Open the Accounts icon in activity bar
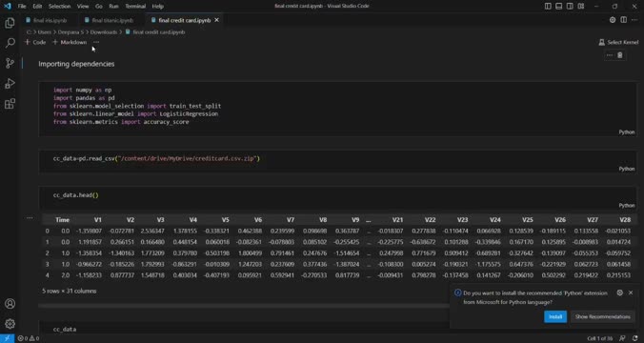 [10, 304]
